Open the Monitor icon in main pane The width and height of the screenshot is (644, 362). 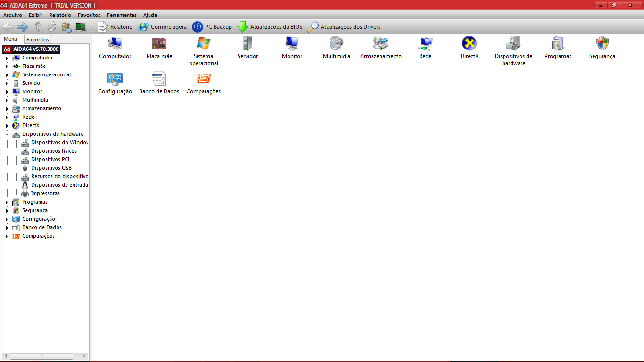(292, 48)
